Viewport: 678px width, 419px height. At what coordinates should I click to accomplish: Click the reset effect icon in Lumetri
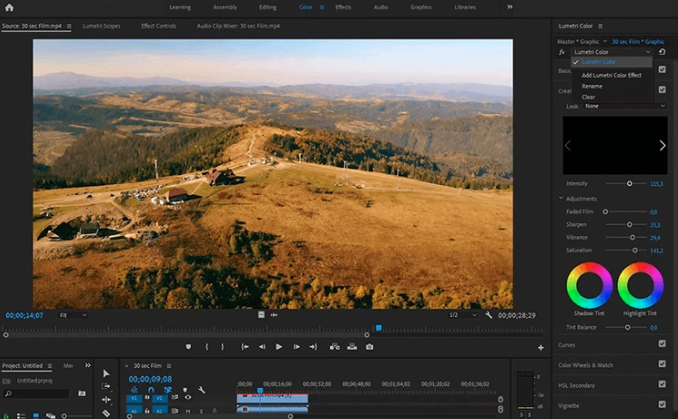pos(663,51)
